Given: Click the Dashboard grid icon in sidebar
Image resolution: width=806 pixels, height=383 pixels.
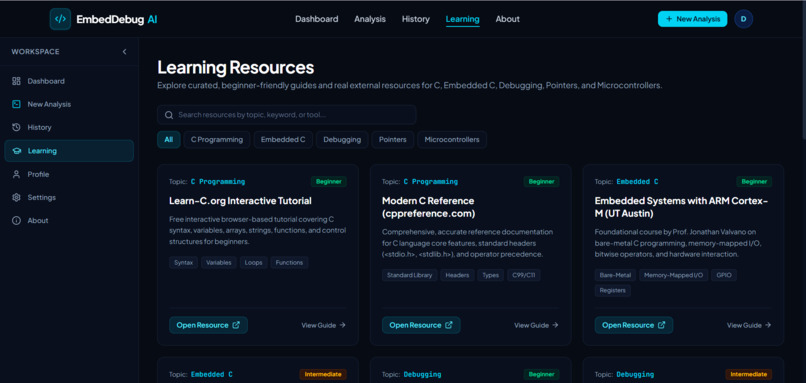Looking at the screenshot, I should [x=16, y=81].
